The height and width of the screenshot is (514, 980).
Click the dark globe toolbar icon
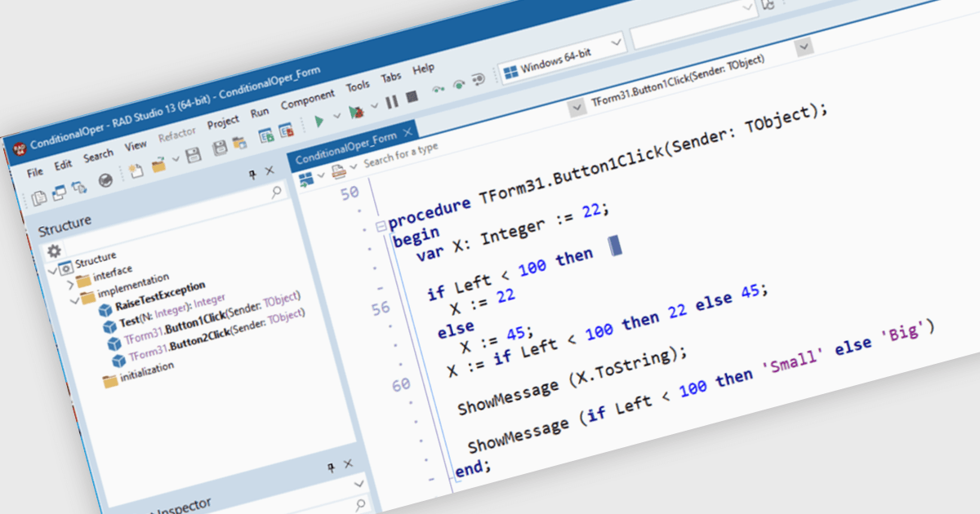106,180
